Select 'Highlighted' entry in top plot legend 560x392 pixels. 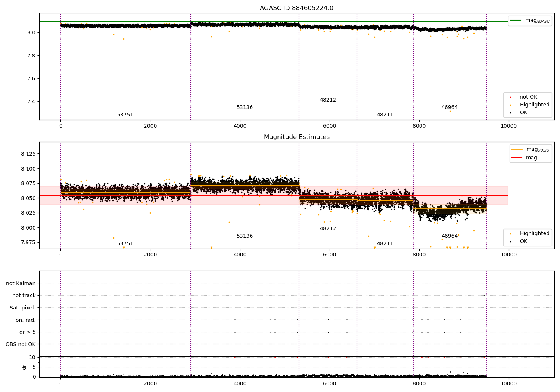point(535,105)
